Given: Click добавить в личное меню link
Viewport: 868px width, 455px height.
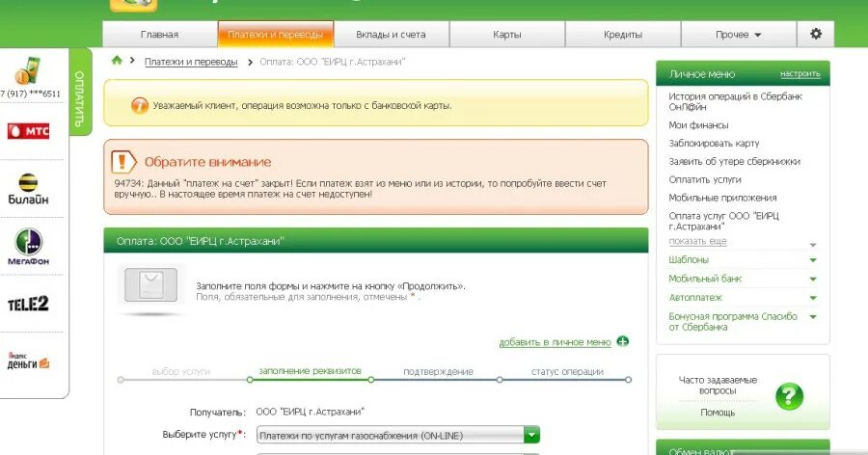Looking at the screenshot, I should 556,342.
